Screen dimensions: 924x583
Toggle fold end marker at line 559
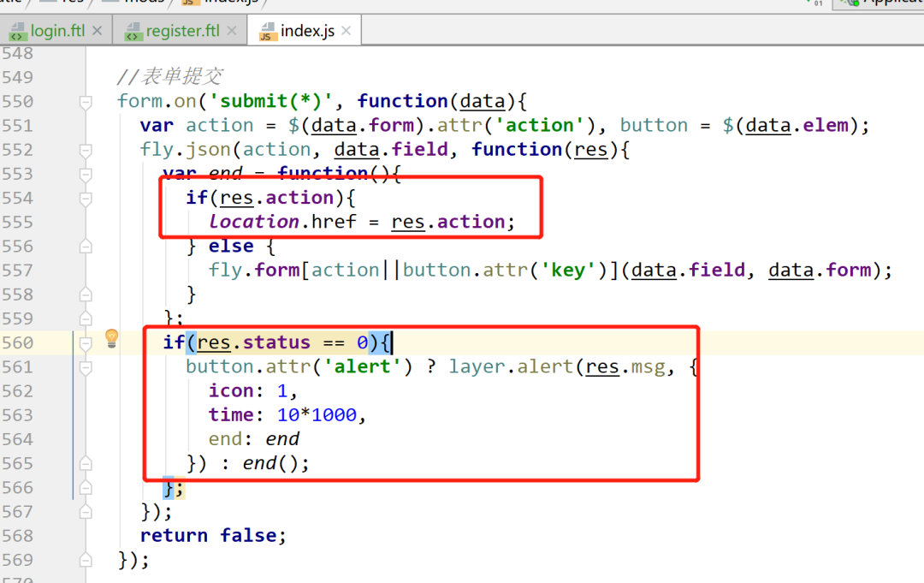tap(86, 319)
